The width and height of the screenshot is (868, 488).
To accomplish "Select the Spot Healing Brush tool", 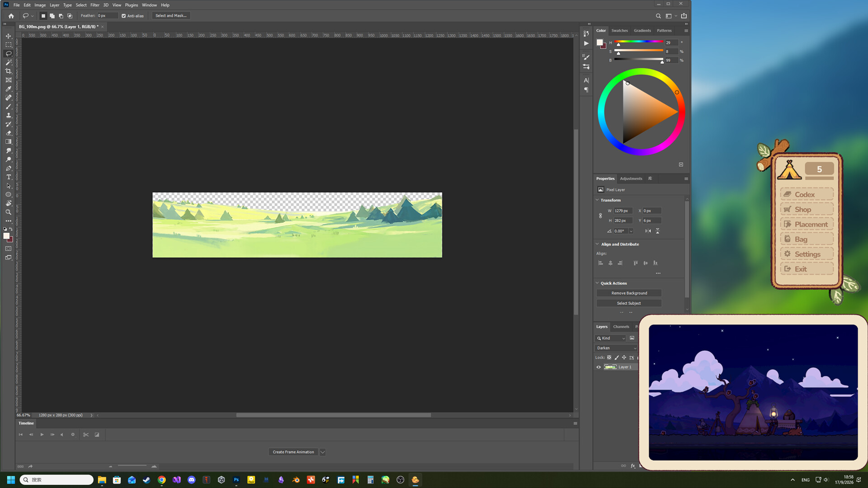I will pos(8,98).
